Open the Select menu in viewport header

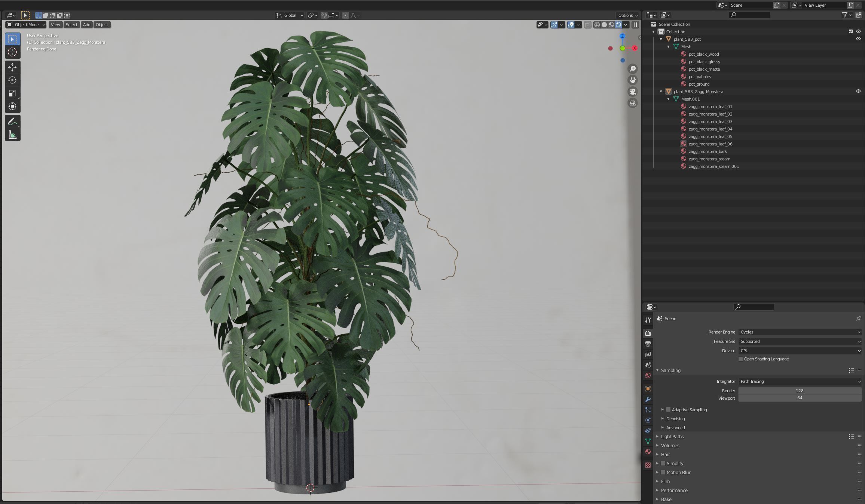coord(71,25)
